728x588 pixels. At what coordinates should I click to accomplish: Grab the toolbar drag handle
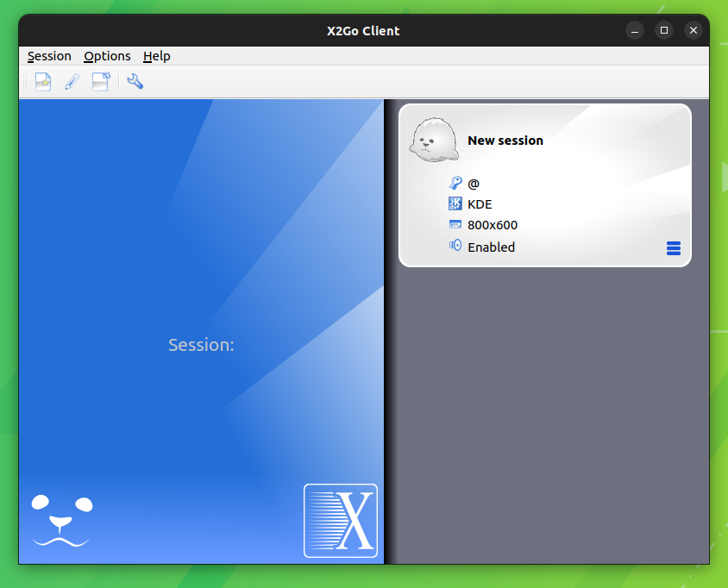pos(23,80)
